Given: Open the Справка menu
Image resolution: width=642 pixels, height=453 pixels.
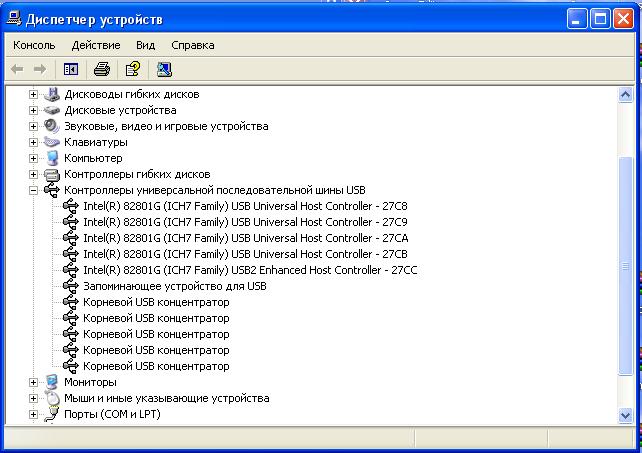Looking at the screenshot, I should (192, 45).
